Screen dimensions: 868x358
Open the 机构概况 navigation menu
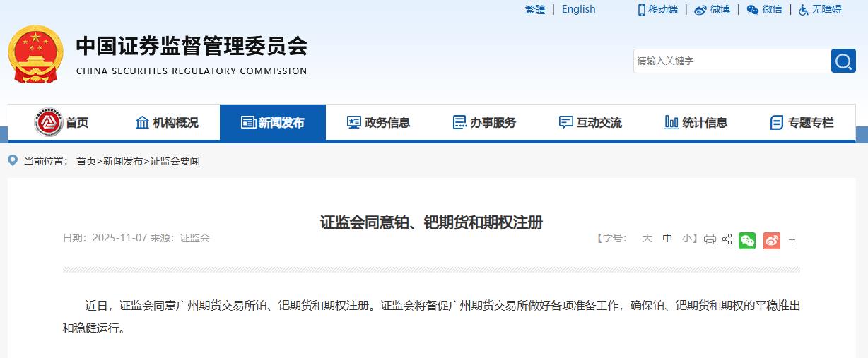coord(167,122)
